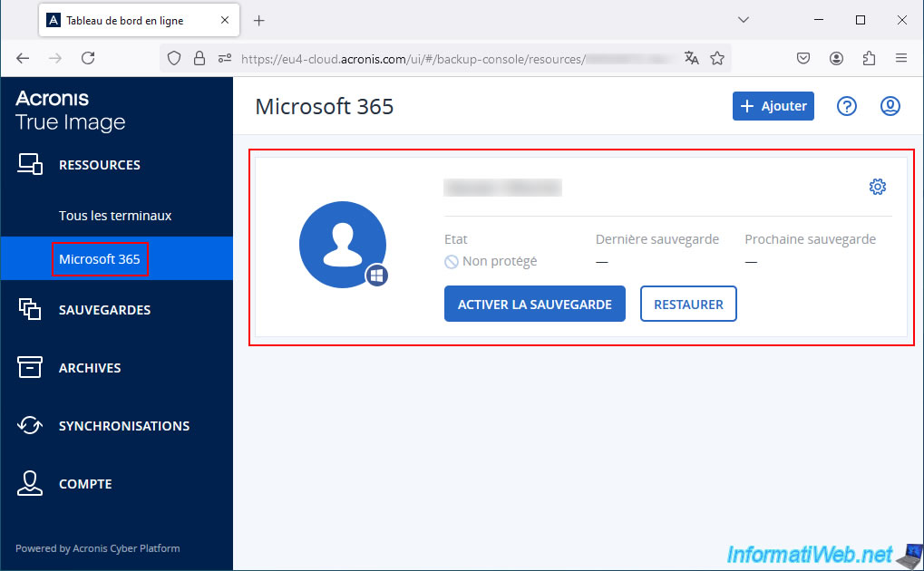This screenshot has height=571, width=924.
Task: Click the Microsoft 365 user avatar
Action: pos(343,245)
